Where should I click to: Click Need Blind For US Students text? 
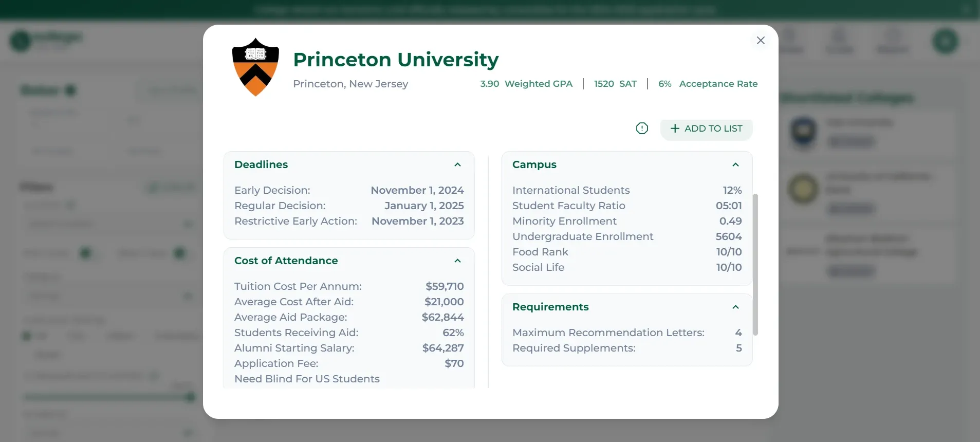[307, 379]
